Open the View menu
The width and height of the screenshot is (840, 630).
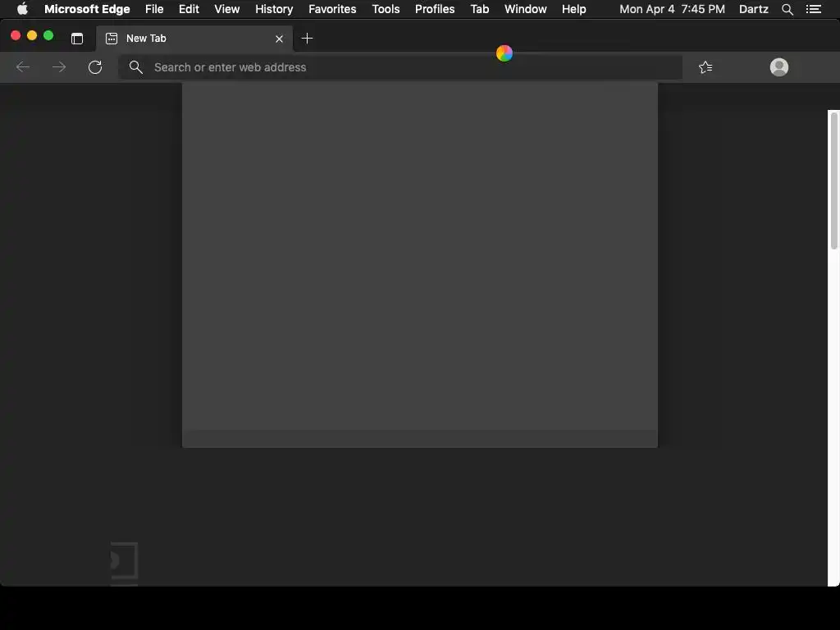226,9
